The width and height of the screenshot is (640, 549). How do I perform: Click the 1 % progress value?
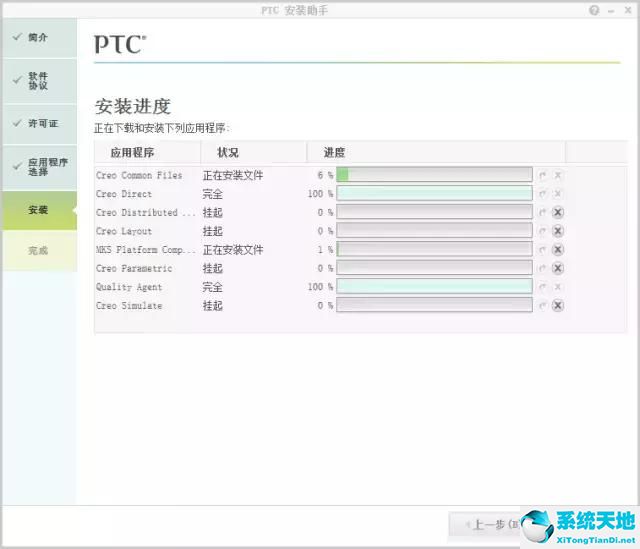tap(325, 250)
